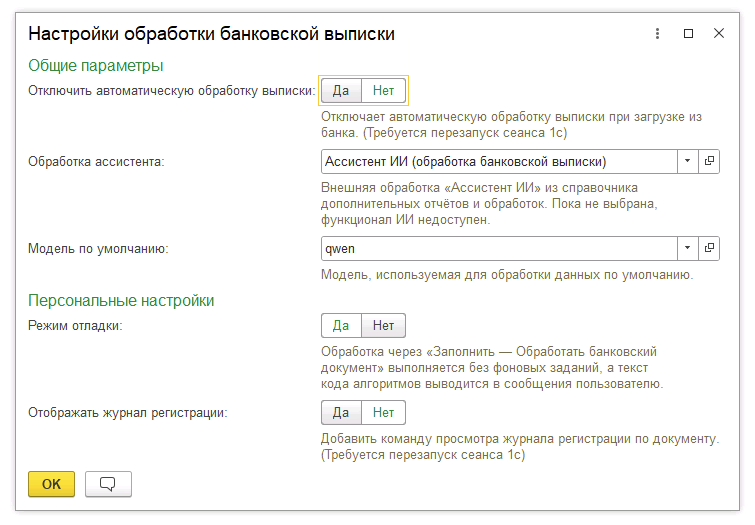
Task: Expand the Обработка ассистента dropdown list
Action: click(688, 161)
